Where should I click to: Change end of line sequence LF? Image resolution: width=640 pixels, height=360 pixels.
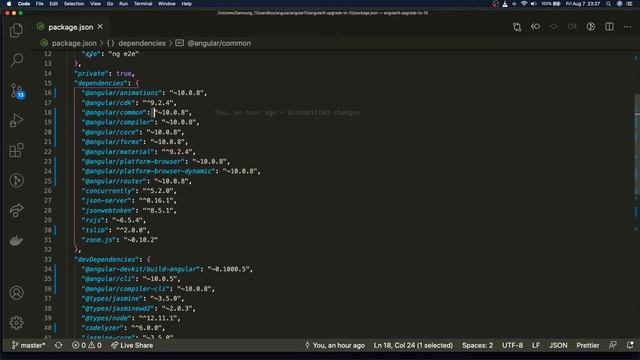[x=536, y=345]
